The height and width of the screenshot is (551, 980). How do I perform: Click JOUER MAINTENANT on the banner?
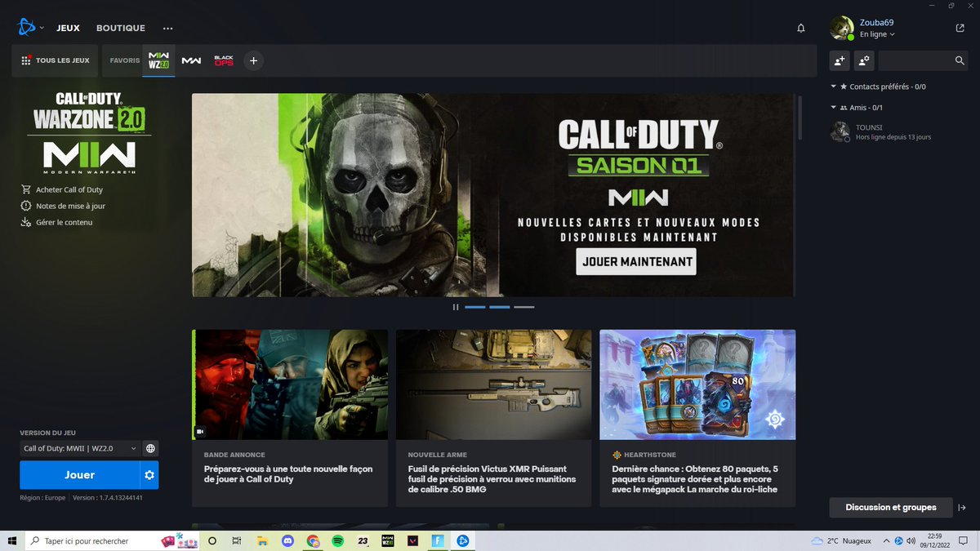(636, 262)
